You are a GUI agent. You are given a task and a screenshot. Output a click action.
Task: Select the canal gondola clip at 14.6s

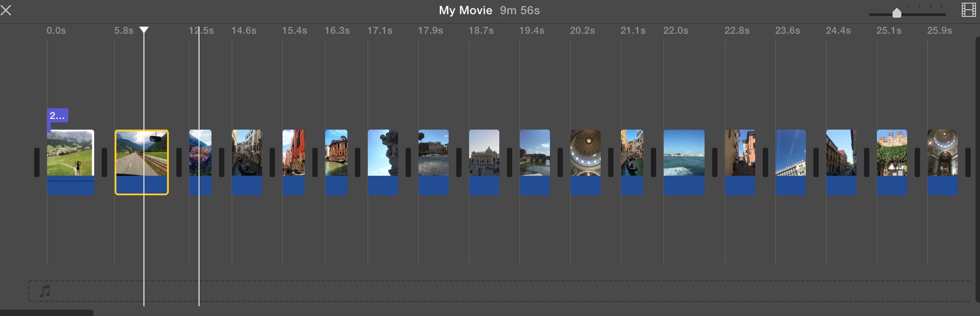tap(247, 162)
